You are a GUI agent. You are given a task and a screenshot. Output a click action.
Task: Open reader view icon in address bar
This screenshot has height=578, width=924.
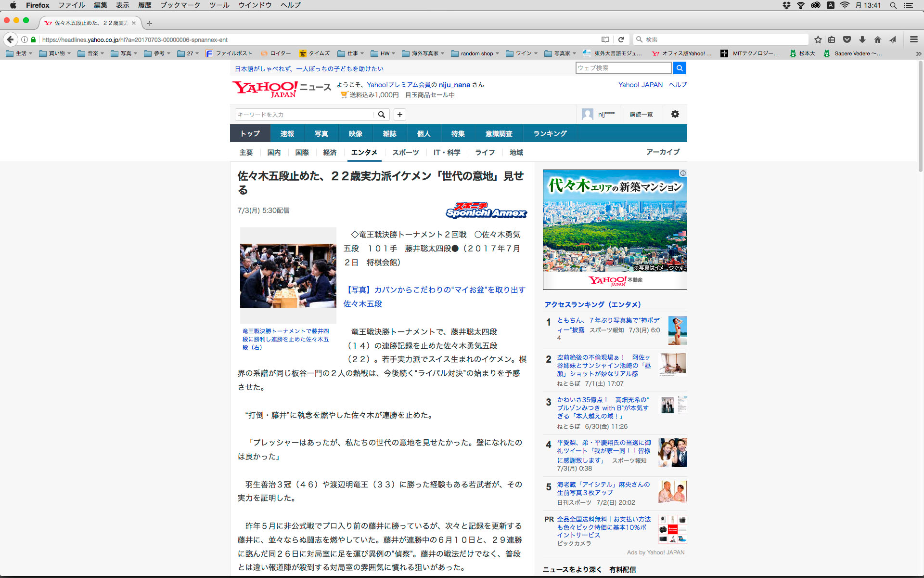(605, 39)
